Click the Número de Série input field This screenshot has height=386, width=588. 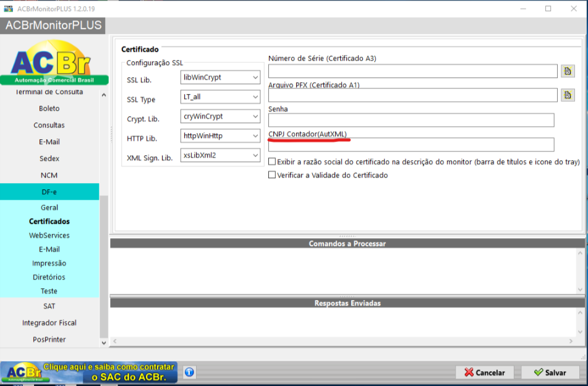click(x=413, y=71)
